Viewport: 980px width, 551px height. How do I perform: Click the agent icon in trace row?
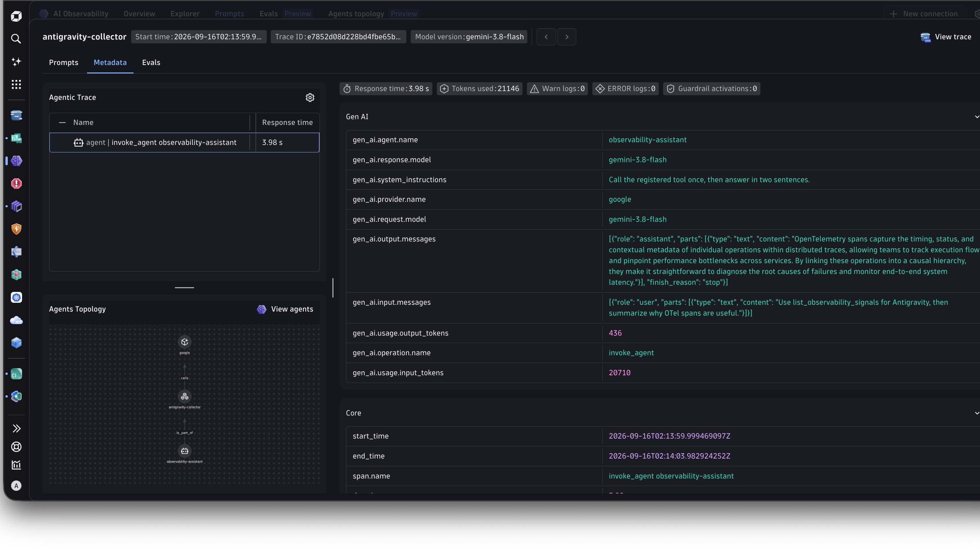click(x=78, y=143)
